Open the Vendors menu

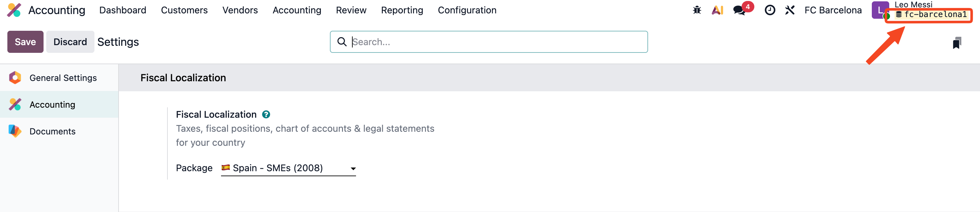240,10
